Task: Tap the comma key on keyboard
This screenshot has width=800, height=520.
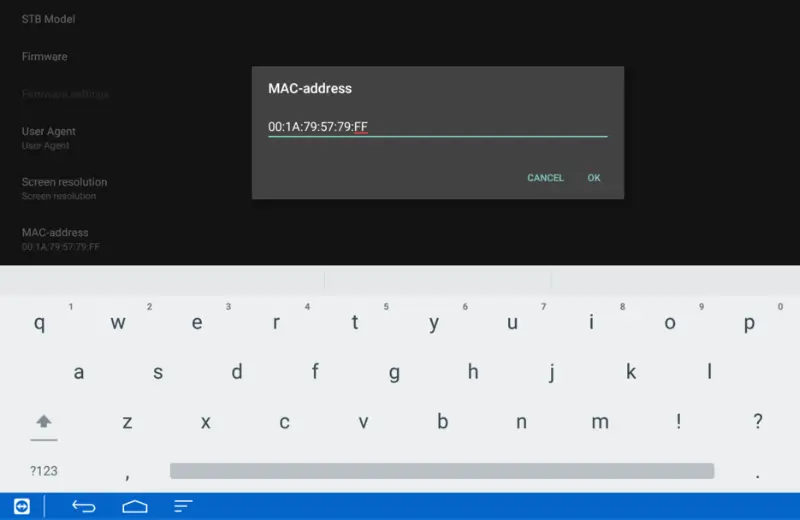Action: (127, 473)
